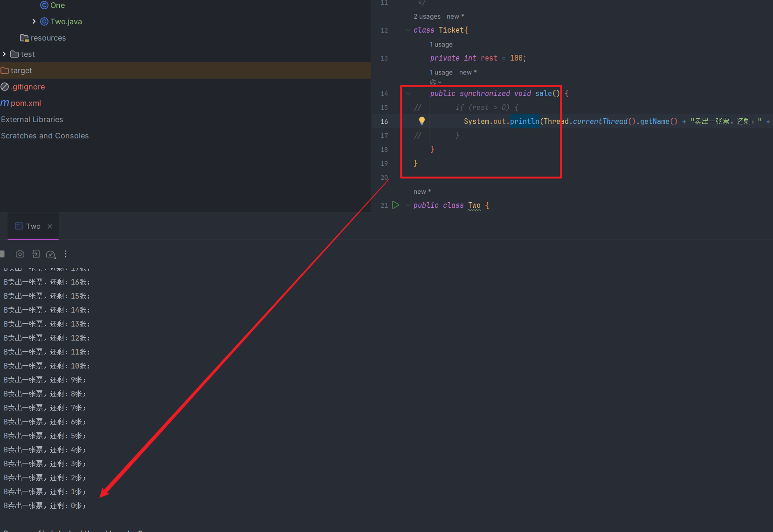773x532 pixels.
Task: Click console line '还剩: 13张'
Action: 47,324
